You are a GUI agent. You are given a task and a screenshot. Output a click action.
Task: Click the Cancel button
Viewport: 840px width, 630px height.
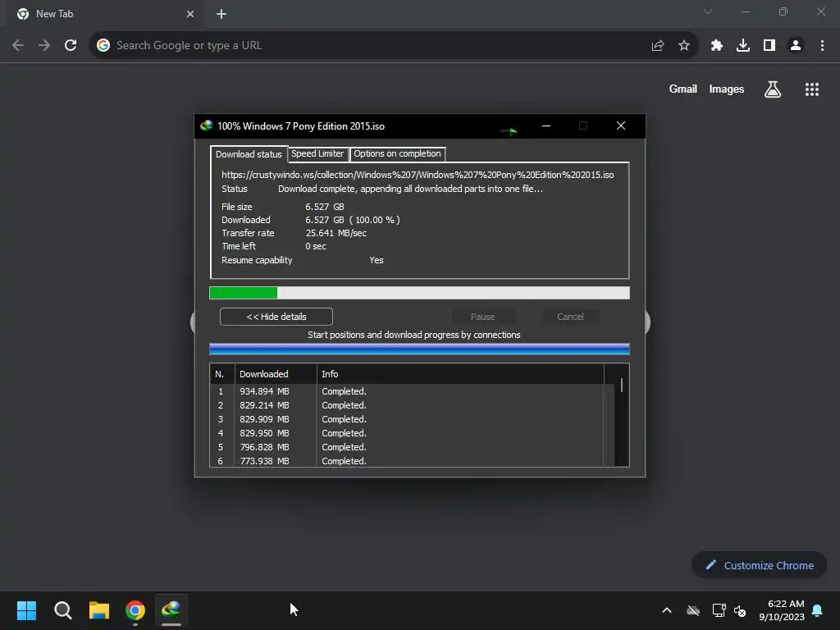[570, 317]
